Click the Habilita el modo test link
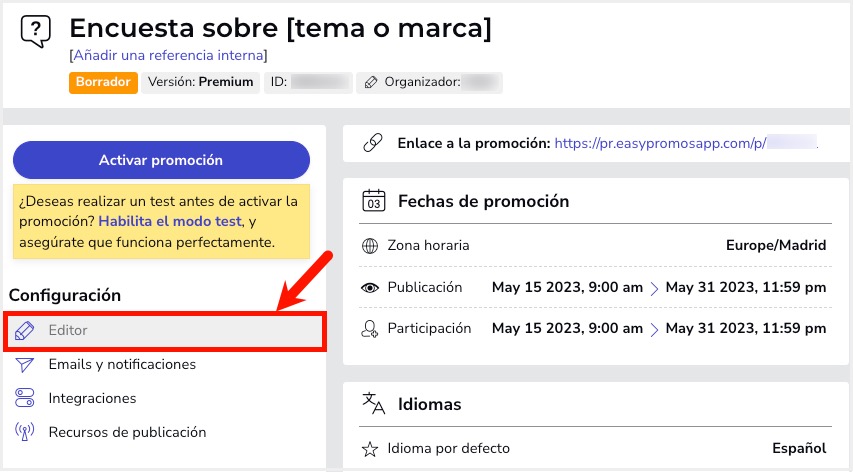The width and height of the screenshot is (853, 472). coord(170,221)
